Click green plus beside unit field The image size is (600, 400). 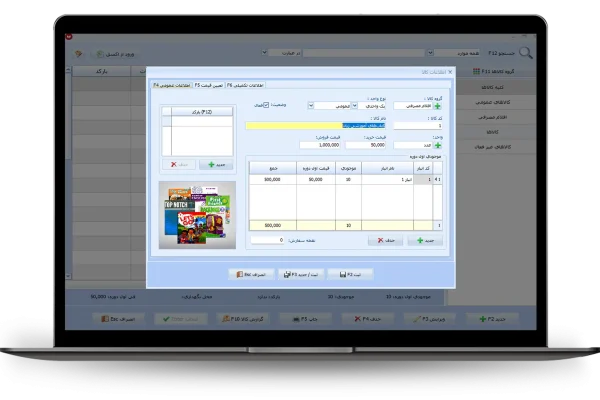(x=437, y=146)
